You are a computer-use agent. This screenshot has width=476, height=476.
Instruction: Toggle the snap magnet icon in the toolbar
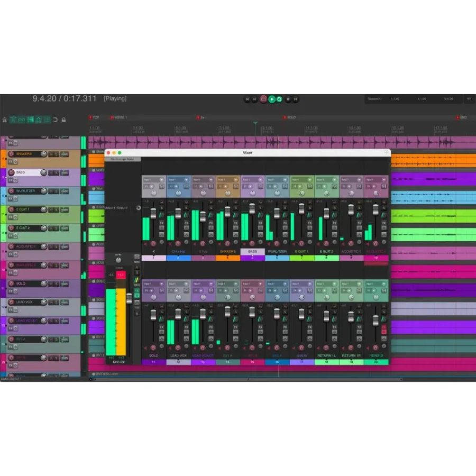[x=55, y=120]
